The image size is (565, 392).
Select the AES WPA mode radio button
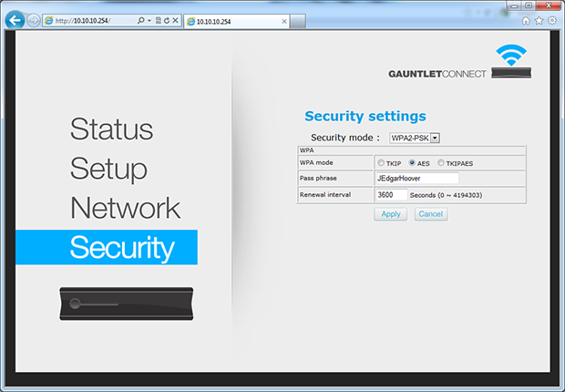click(x=411, y=163)
